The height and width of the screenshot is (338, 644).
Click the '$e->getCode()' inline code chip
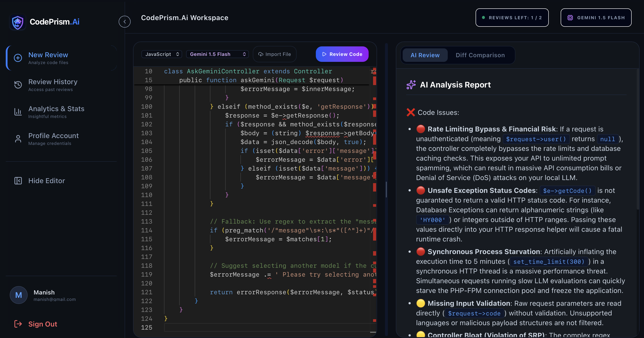[x=567, y=191]
